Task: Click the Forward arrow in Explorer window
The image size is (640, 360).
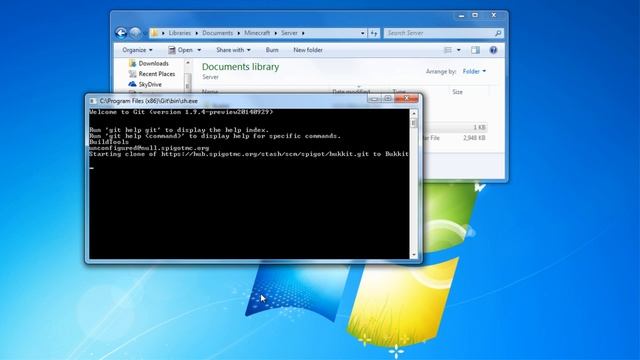Action: (135, 33)
